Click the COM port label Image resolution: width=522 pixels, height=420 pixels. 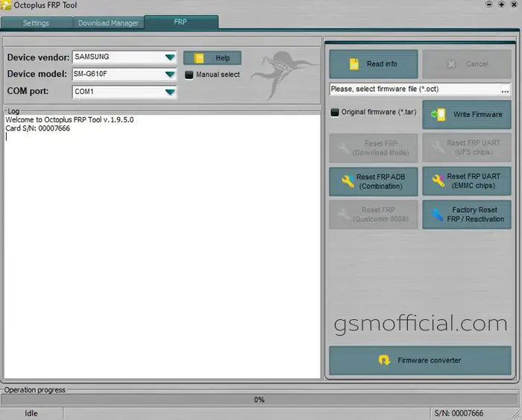click(28, 91)
